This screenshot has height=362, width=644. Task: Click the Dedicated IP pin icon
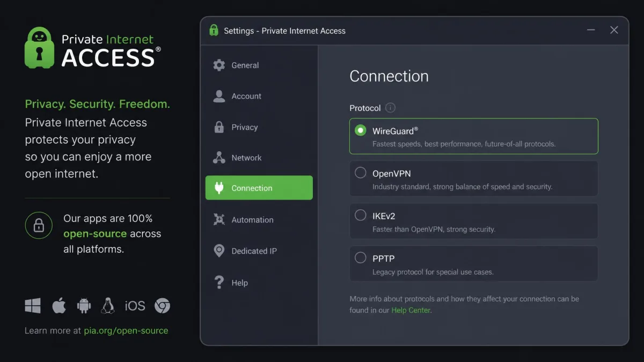coord(219,251)
